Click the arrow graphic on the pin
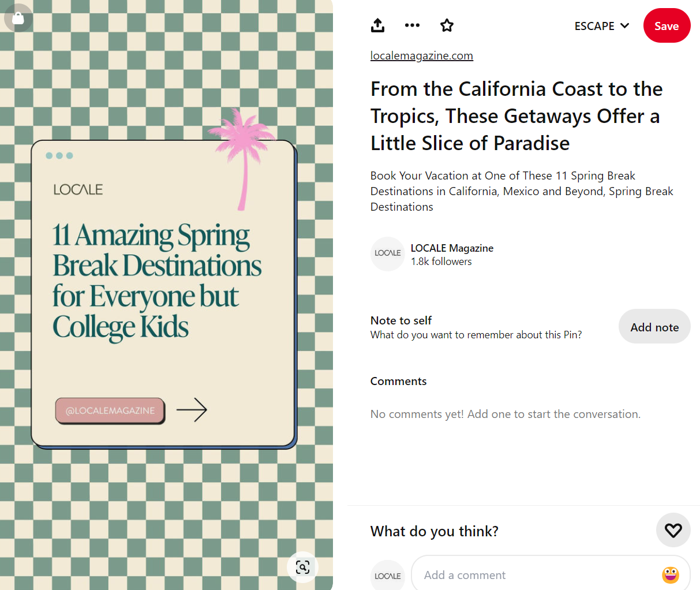 [192, 410]
